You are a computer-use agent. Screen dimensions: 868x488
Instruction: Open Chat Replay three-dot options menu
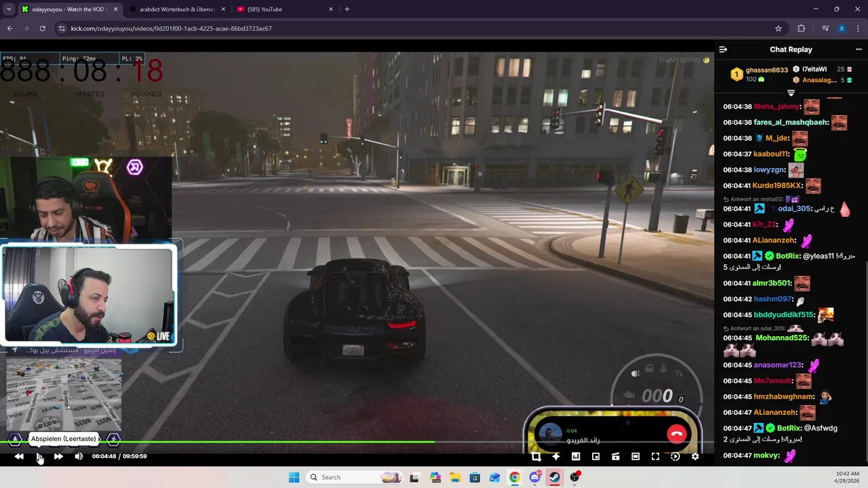[859, 49]
